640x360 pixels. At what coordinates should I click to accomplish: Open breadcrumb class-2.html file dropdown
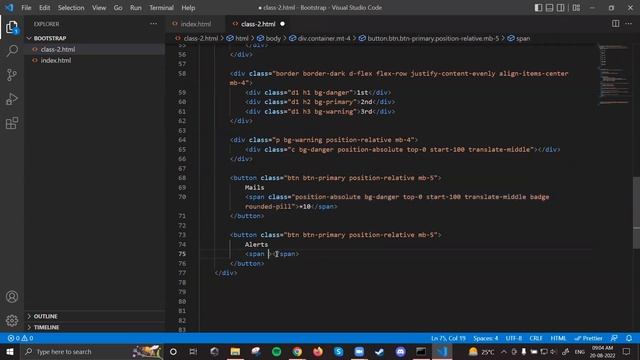coord(196,38)
